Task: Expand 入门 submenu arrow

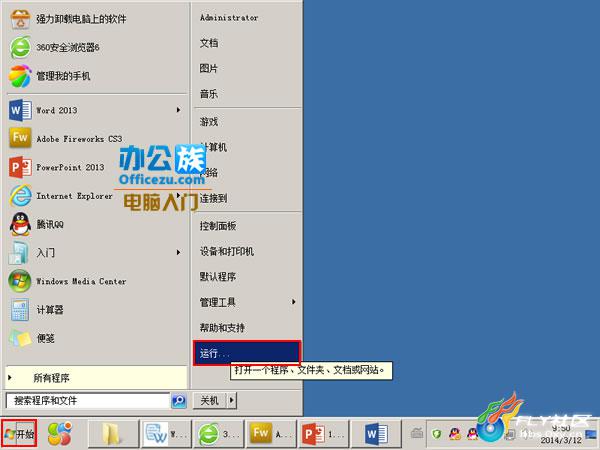Action: [x=178, y=253]
